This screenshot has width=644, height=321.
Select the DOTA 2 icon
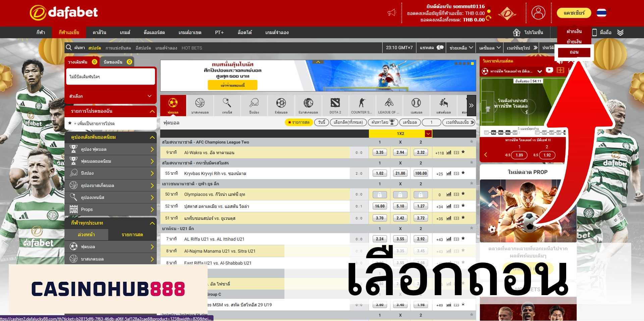point(335,105)
